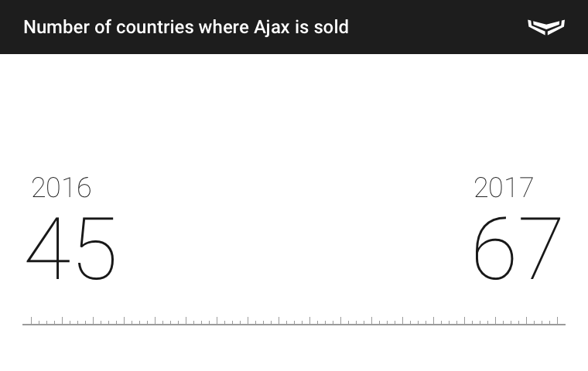
Task: Select the 2017 year label
Action: (504, 188)
